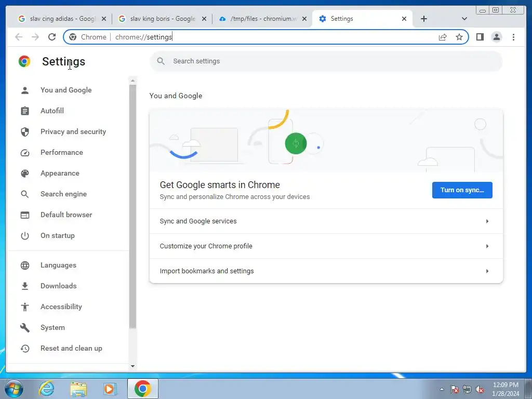This screenshot has width=532, height=399.
Task: Reload the current page
Action: 52,37
